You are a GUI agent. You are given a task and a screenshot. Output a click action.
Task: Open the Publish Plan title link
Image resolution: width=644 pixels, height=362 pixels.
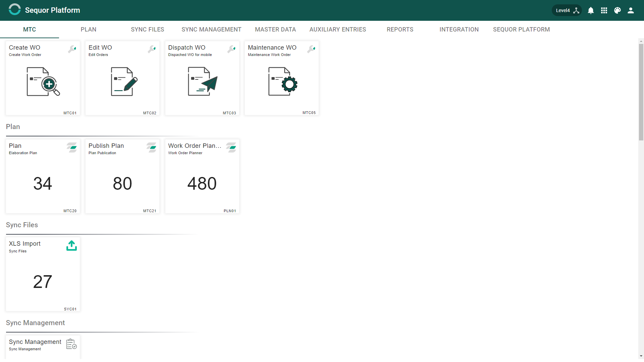coord(106,146)
